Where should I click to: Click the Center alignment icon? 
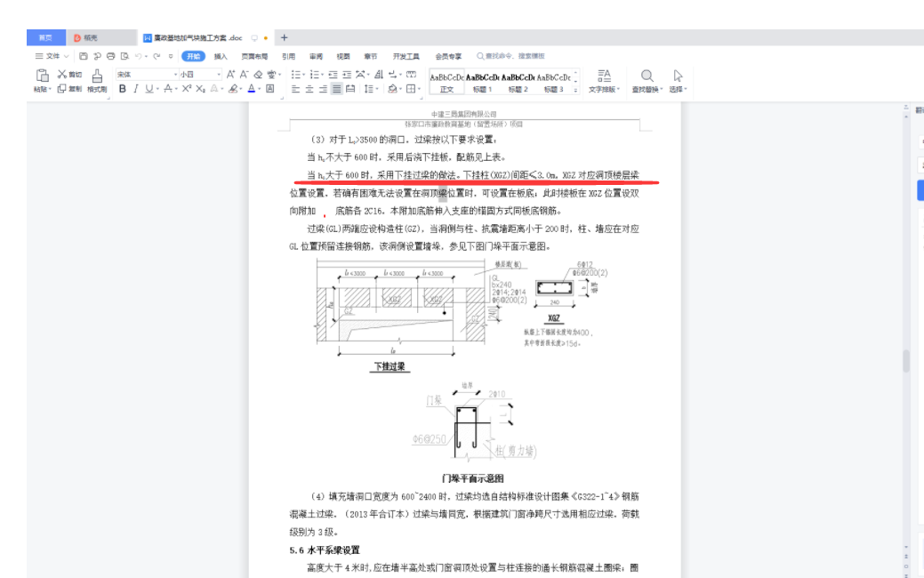pyautogui.click(x=309, y=89)
